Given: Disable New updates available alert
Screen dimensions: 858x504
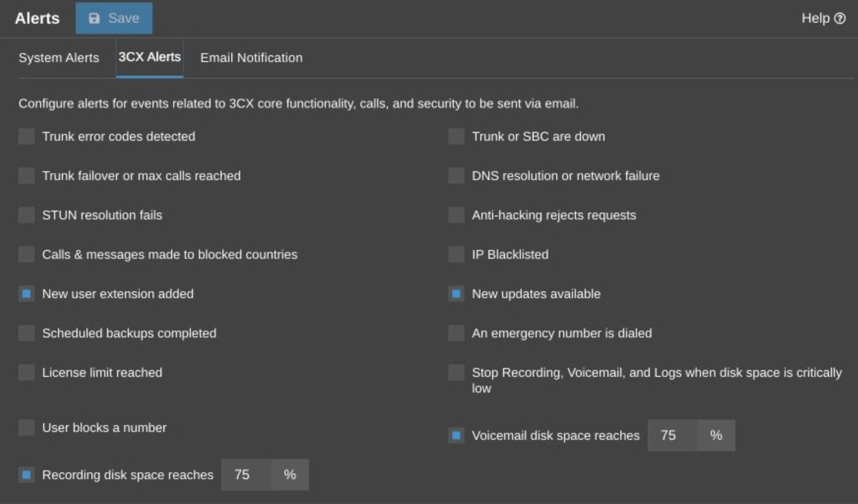Looking at the screenshot, I should 456,294.
